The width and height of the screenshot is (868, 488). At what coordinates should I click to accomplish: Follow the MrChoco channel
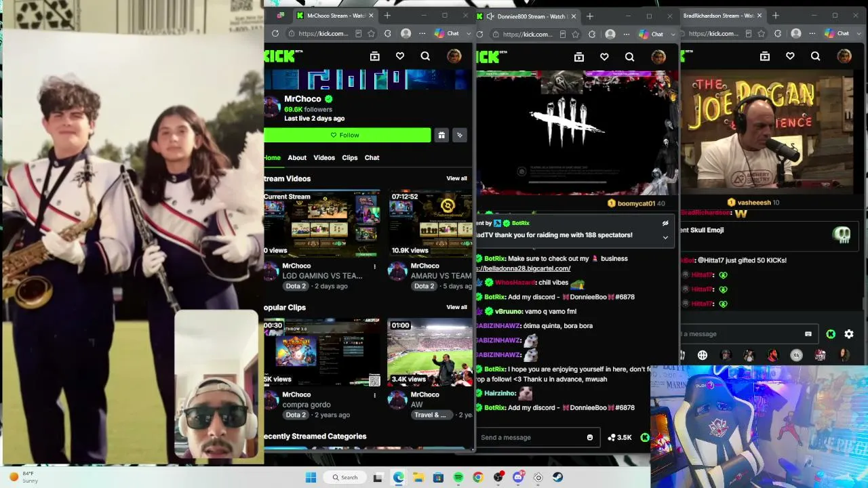pos(347,135)
